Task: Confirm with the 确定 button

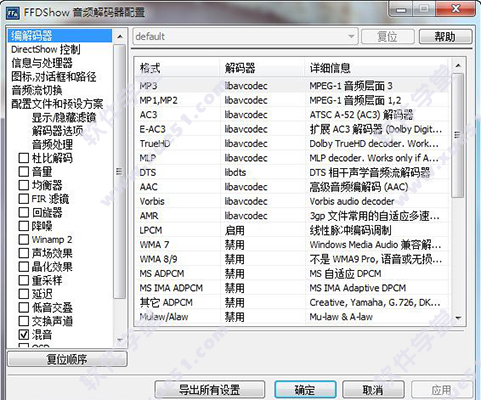Action: tap(305, 389)
